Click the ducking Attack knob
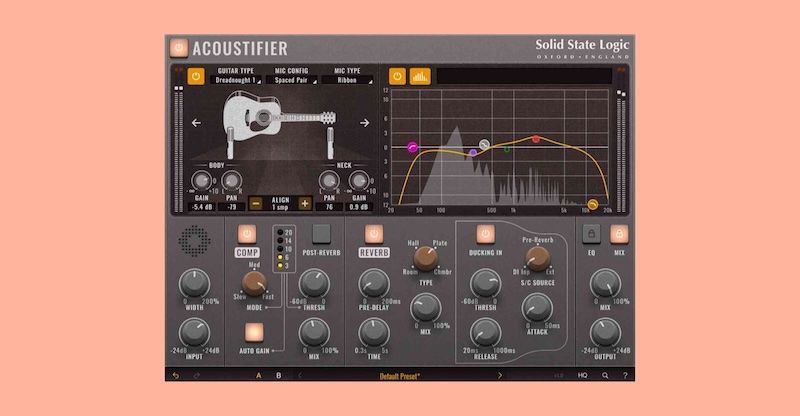This screenshot has width=800, height=416. [537, 308]
